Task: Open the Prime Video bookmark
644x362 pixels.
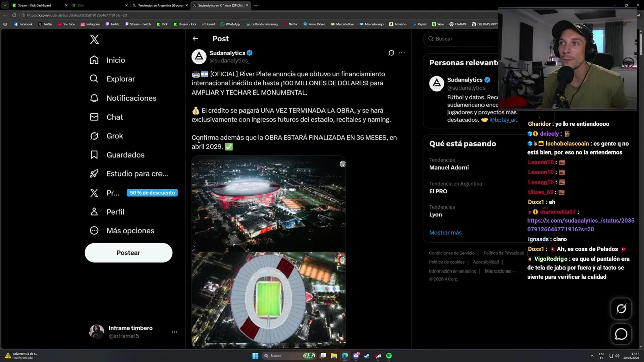Action: [x=314, y=24]
